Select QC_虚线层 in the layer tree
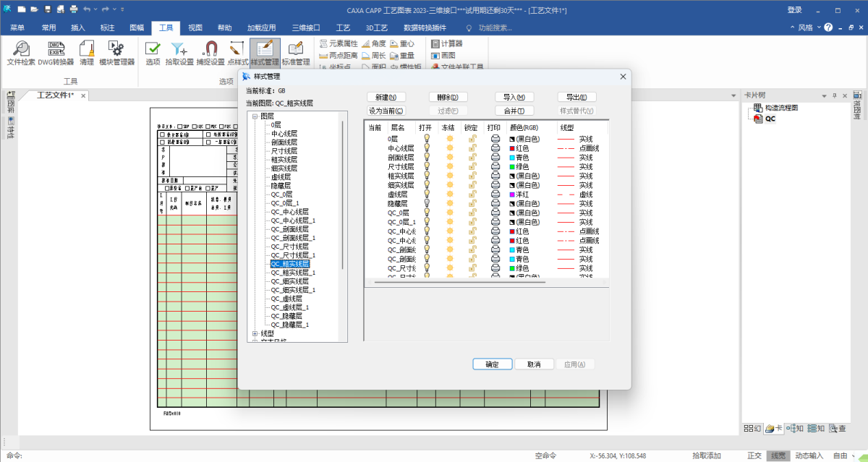 286,299
